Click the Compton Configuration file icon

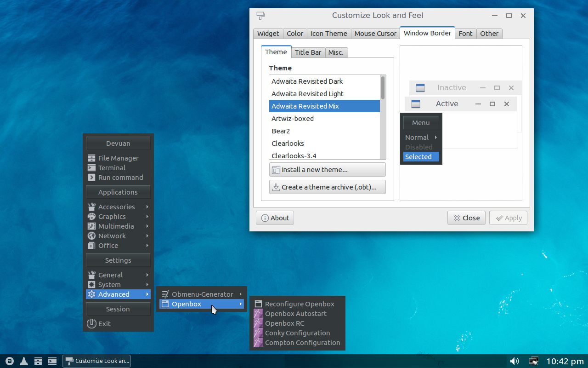coord(258,343)
